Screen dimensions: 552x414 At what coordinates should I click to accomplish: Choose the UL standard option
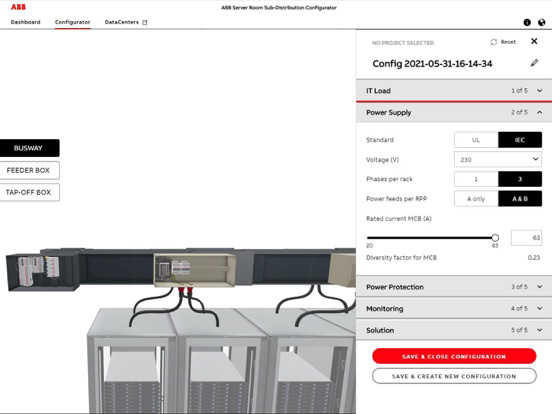(476, 140)
